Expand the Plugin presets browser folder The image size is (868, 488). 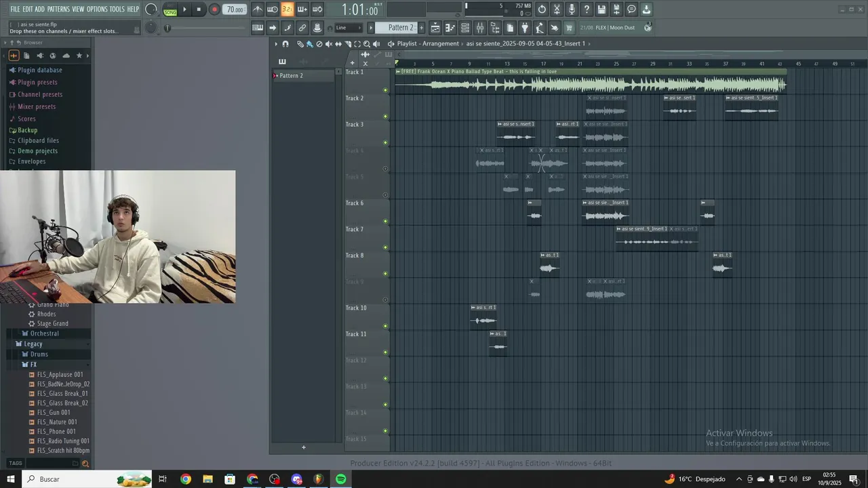click(x=37, y=82)
